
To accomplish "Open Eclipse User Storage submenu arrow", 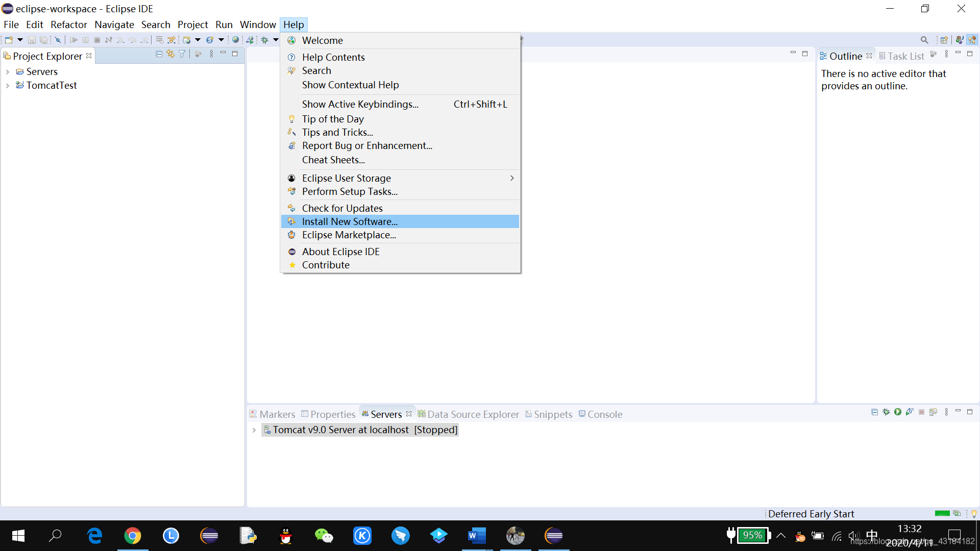I will 512,178.
